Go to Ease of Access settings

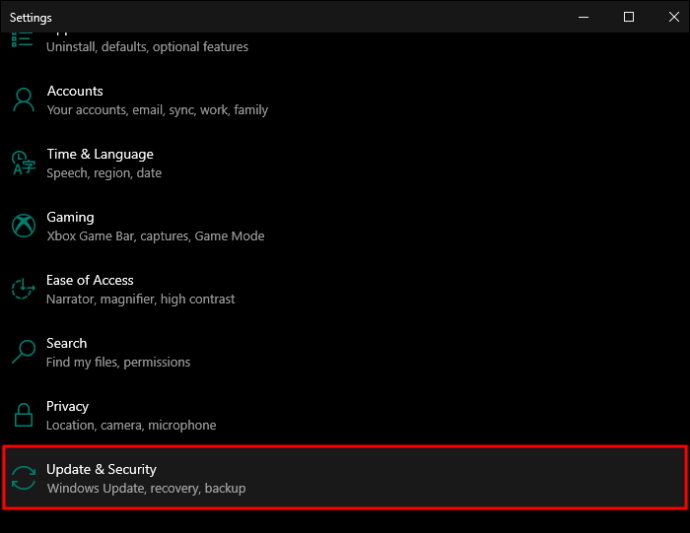click(x=90, y=280)
